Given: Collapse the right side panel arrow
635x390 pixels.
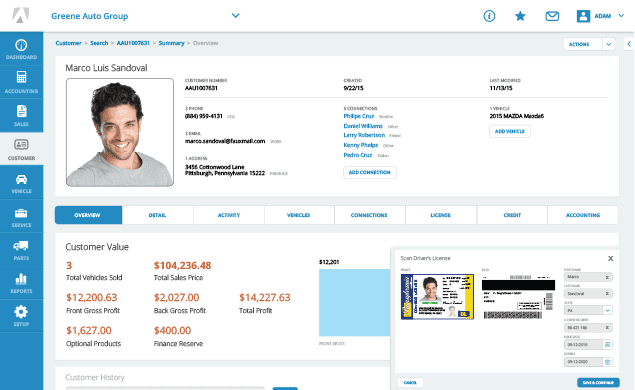Looking at the screenshot, I should pos(629,44).
